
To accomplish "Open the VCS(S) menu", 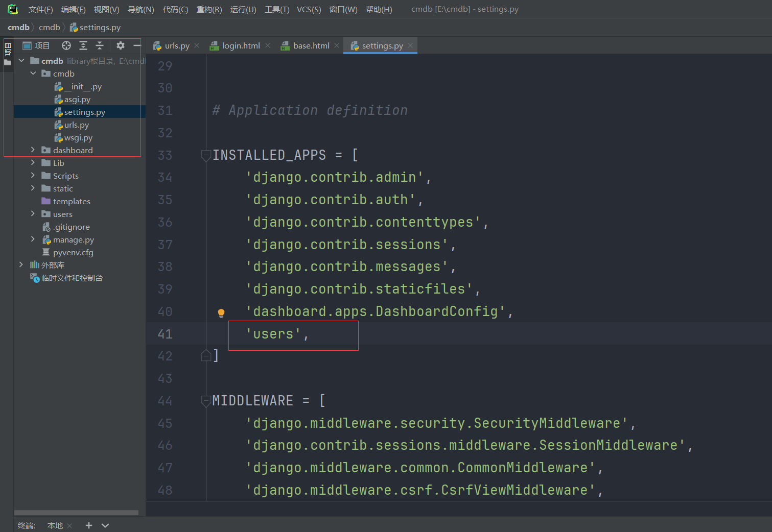I will (x=309, y=10).
